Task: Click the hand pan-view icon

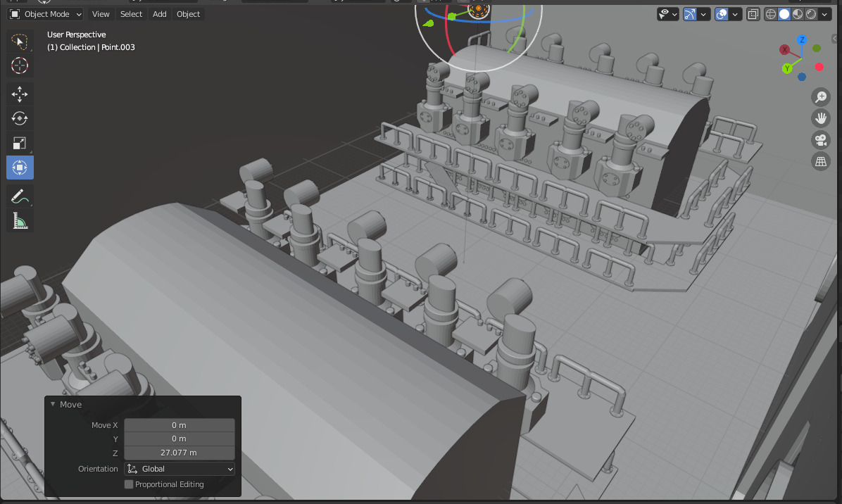Action: (820, 119)
